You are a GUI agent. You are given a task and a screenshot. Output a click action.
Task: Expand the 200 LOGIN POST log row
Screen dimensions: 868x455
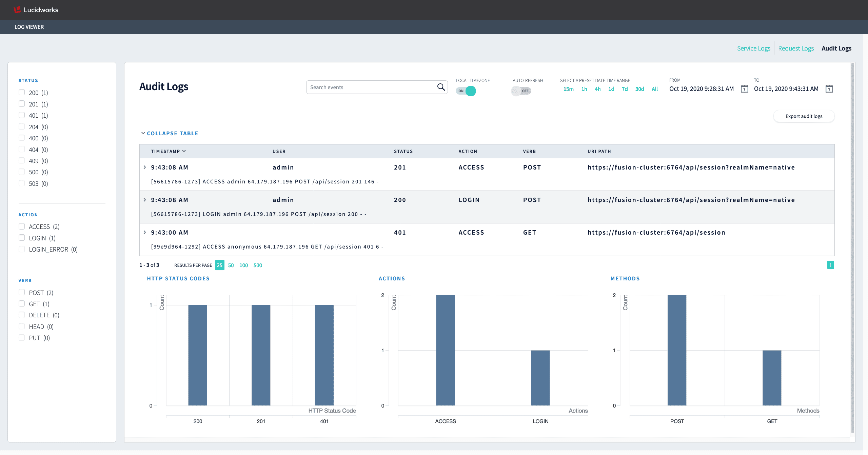pos(145,200)
